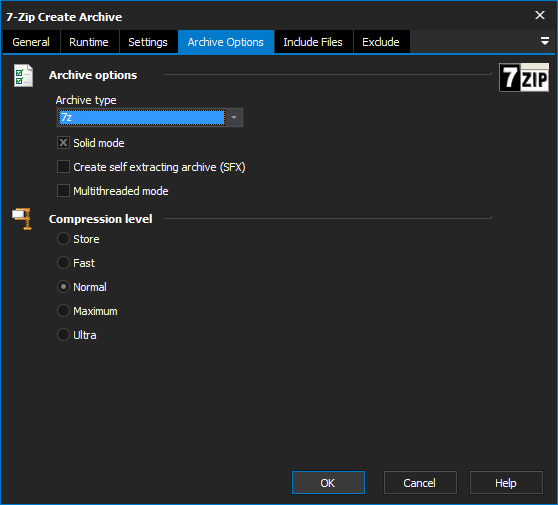Enable Create self extracting archive (SFX)
558x505 pixels.
63,167
